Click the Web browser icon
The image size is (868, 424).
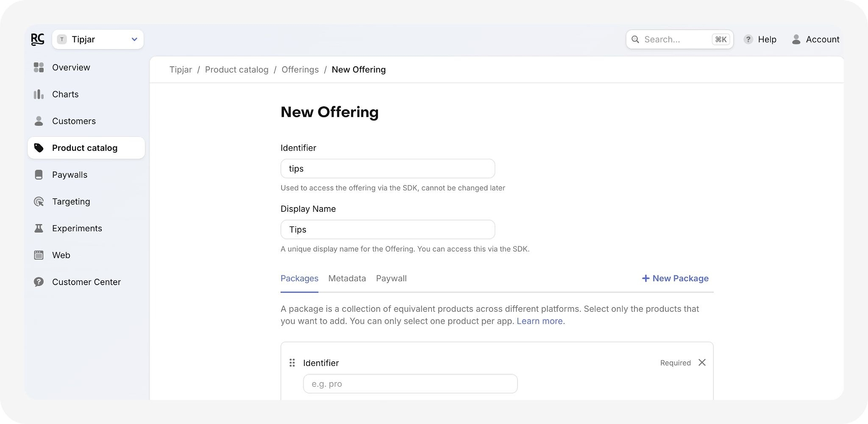[x=39, y=255]
